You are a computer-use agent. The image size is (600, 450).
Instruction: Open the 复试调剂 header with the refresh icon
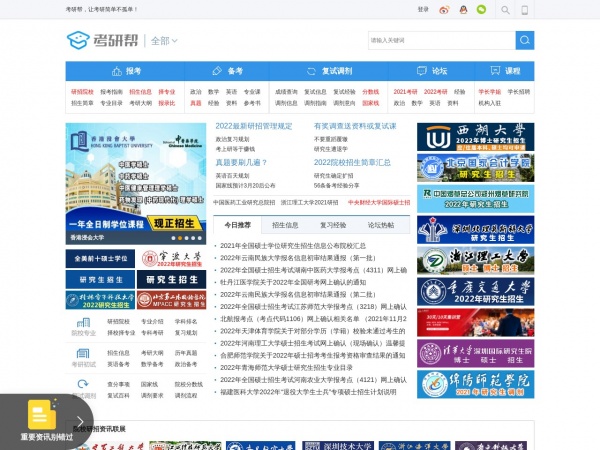click(329, 71)
